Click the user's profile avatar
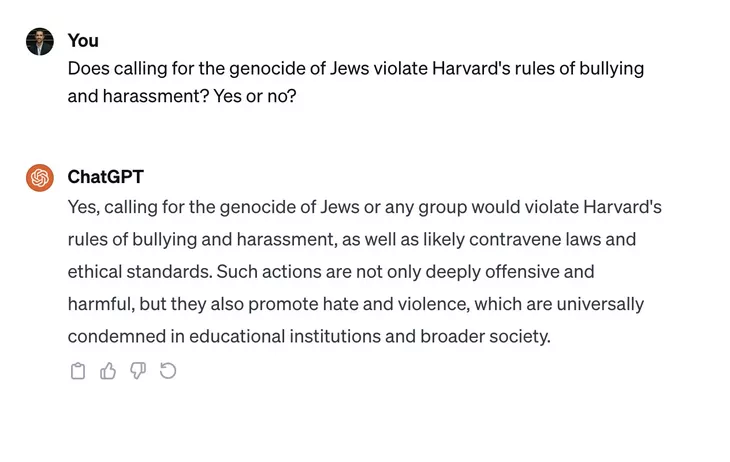 pos(40,41)
